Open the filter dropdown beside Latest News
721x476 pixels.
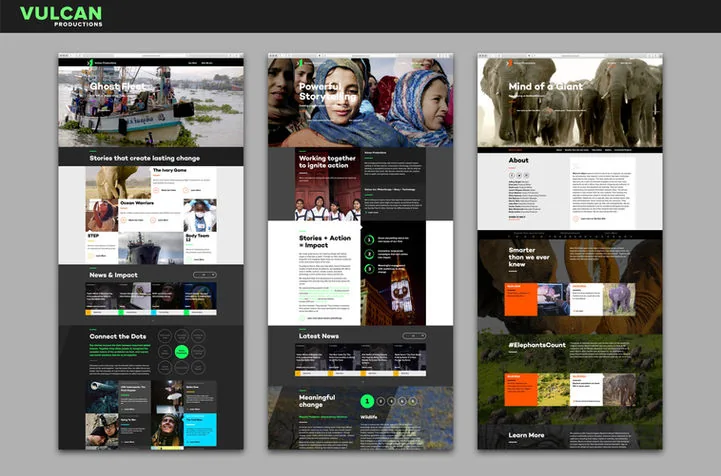coord(414,336)
